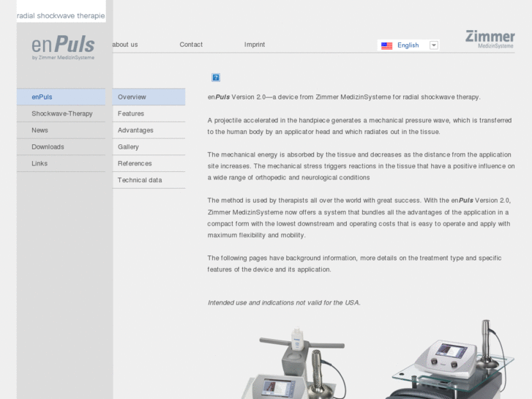Click the Zimmer MedizinSysteme logo
The width and height of the screenshot is (532, 399).
[490, 40]
